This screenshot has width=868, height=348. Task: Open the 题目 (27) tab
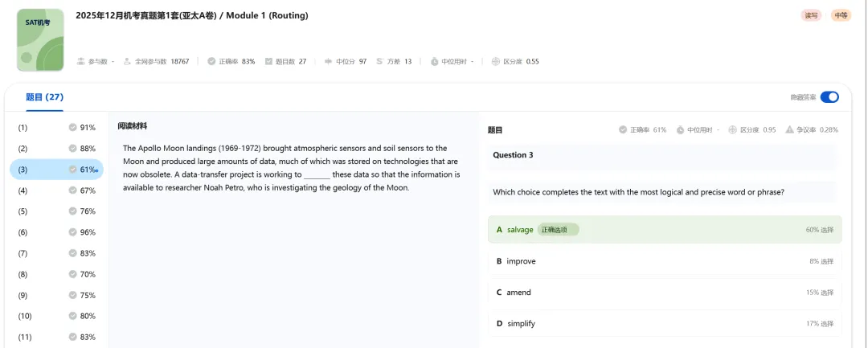tap(44, 97)
